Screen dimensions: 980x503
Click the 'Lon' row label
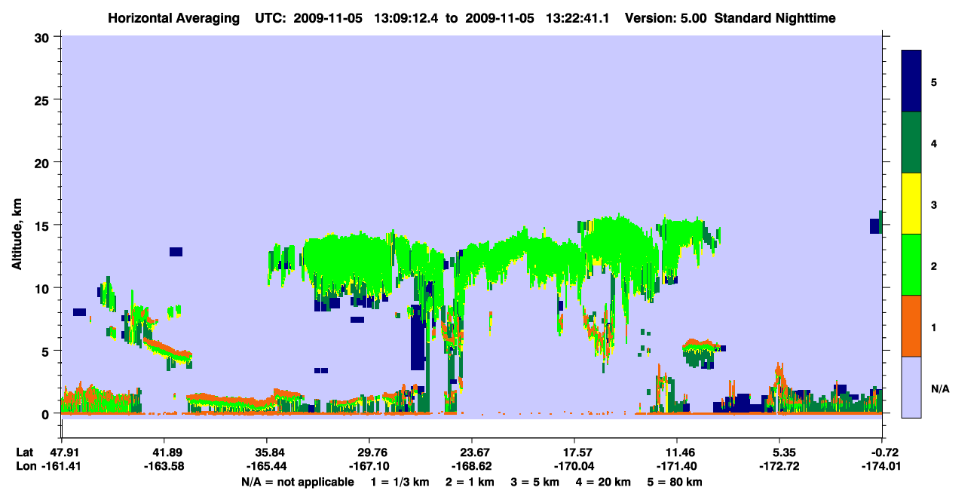(26, 466)
